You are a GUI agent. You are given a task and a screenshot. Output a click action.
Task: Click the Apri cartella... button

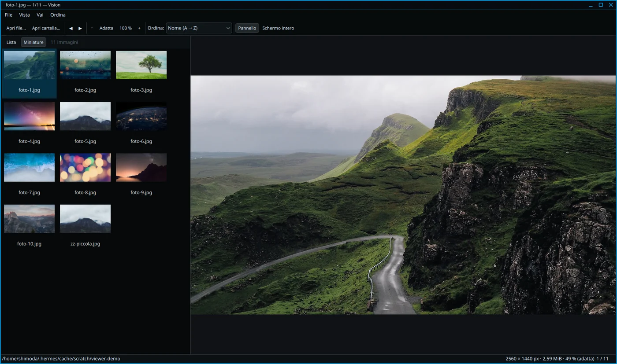coord(46,28)
